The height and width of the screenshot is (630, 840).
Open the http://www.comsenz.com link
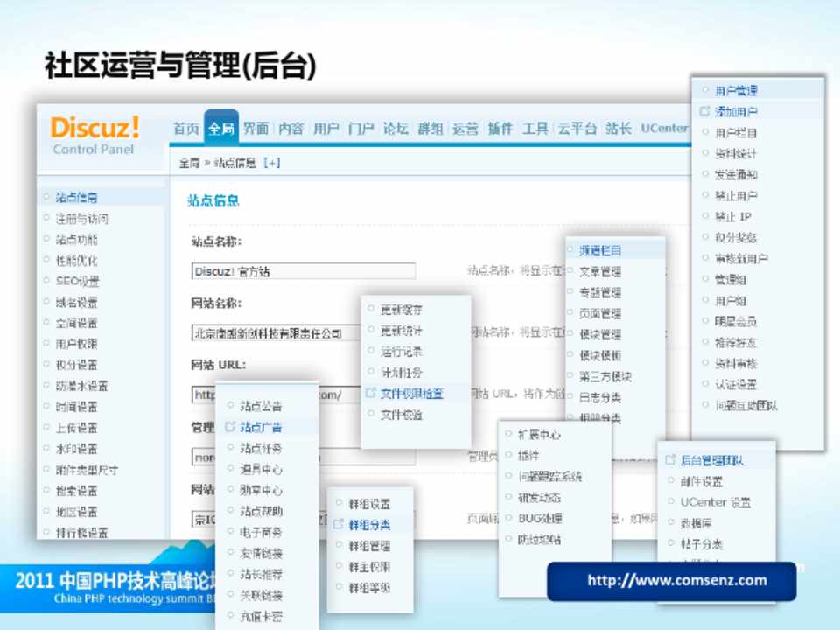[x=676, y=580]
